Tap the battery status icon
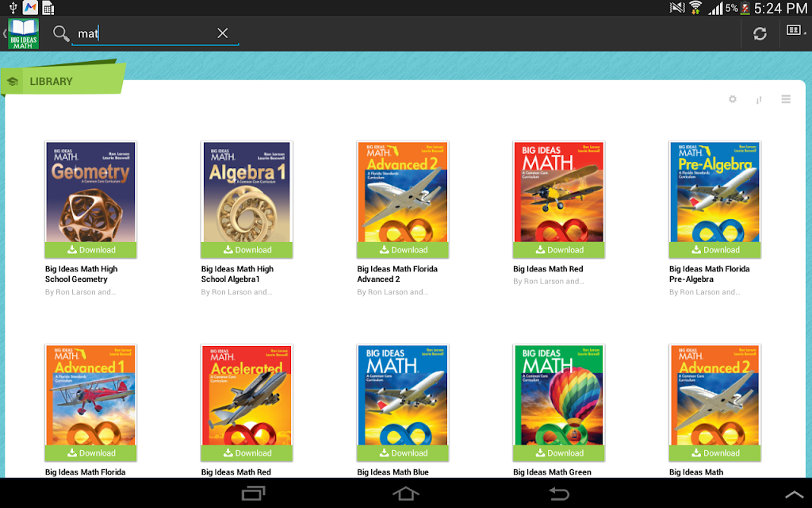The height and width of the screenshot is (508, 812). pos(745,8)
